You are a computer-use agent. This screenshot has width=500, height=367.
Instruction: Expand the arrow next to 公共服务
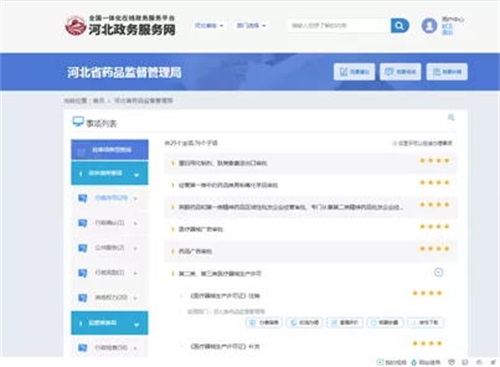pyautogui.click(x=135, y=248)
